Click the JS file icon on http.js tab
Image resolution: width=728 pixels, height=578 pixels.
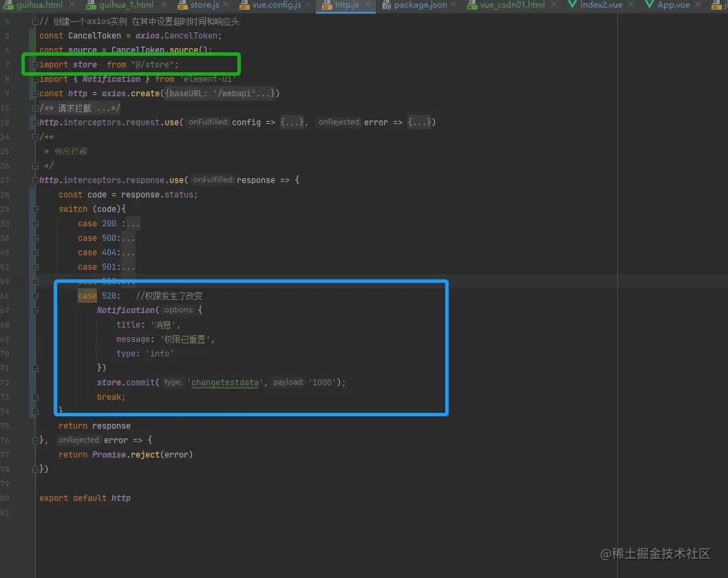326,5
